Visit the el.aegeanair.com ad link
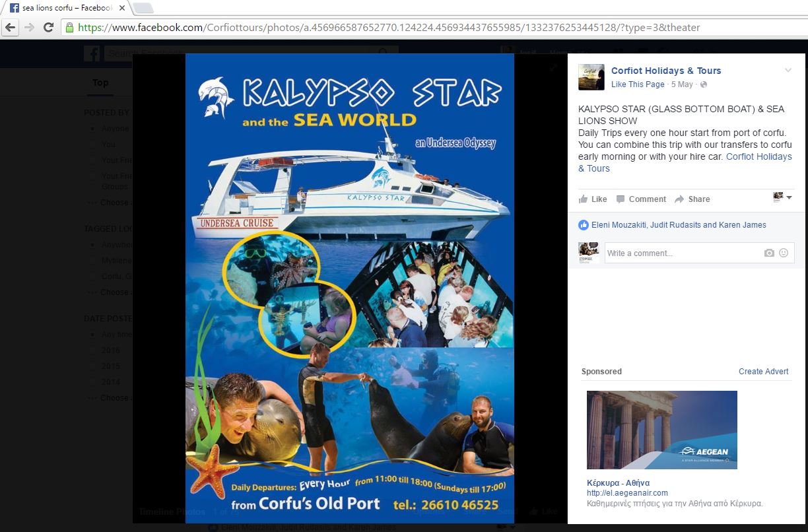This screenshot has height=532, width=808. pyautogui.click(x=627, y=493)
